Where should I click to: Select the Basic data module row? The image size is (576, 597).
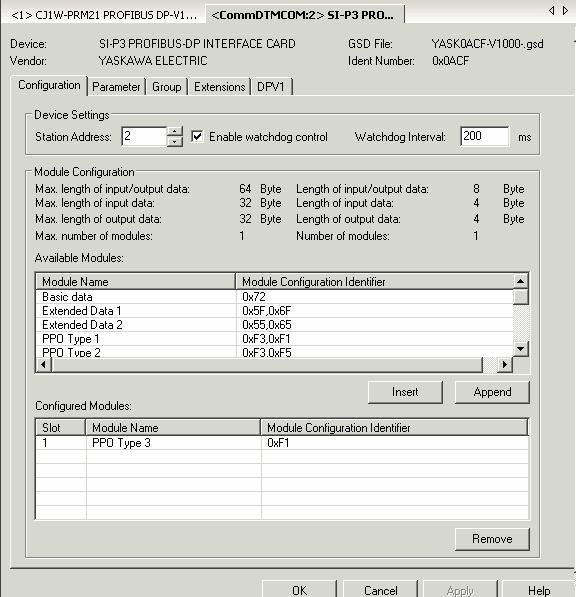pos(274,297)
